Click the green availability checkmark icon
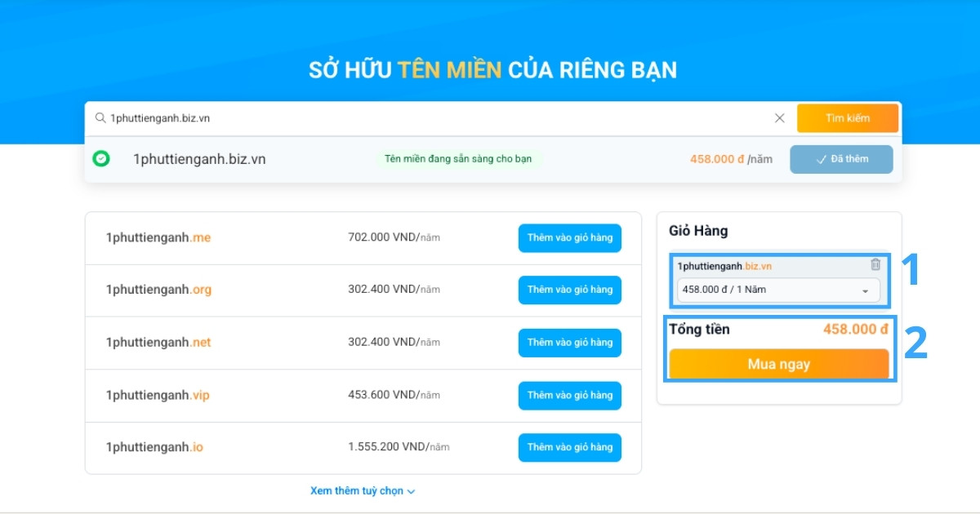This screenshot has width=980, height=514. pos(100,158)
